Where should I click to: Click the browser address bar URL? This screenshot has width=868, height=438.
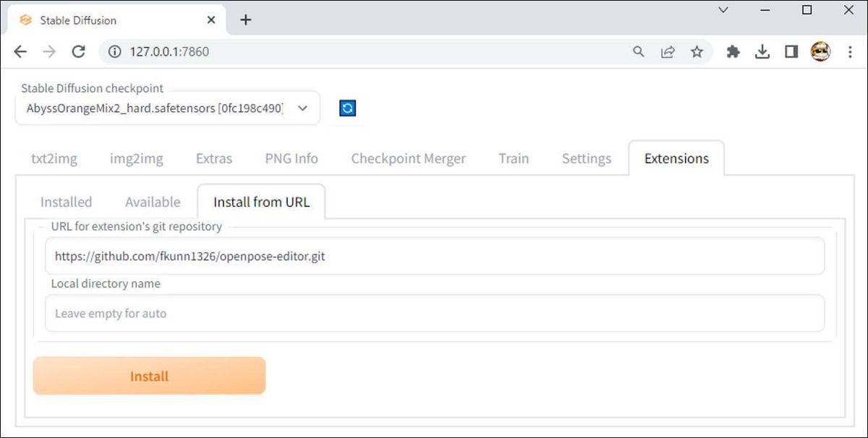click(169, 51)
